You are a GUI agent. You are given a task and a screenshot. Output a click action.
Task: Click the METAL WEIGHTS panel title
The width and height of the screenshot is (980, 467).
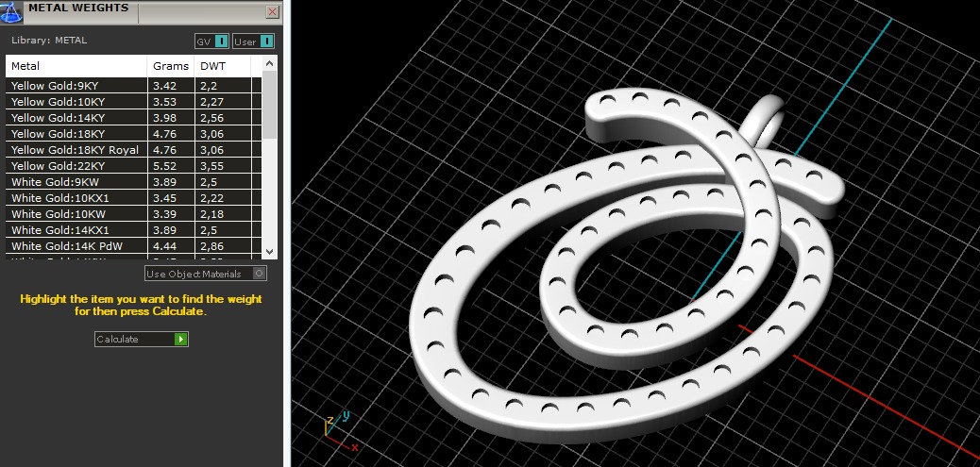point(78,8)
